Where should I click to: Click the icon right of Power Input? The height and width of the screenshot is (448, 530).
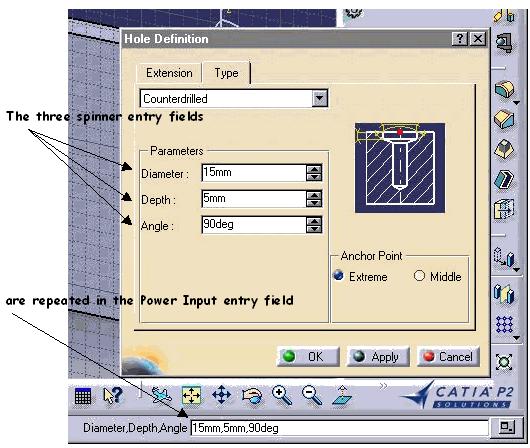pos(507,427)
